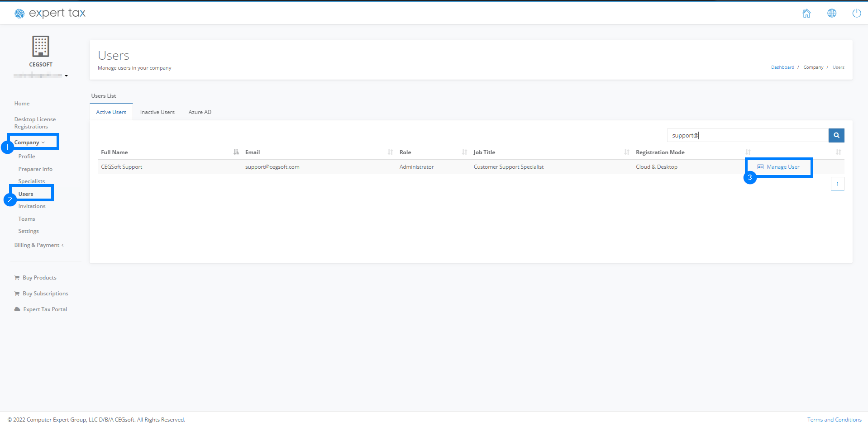This screenshot has width=868, height=427.
Task: Click the Dashboard breadcrumb link
Action: coord(782,67)
